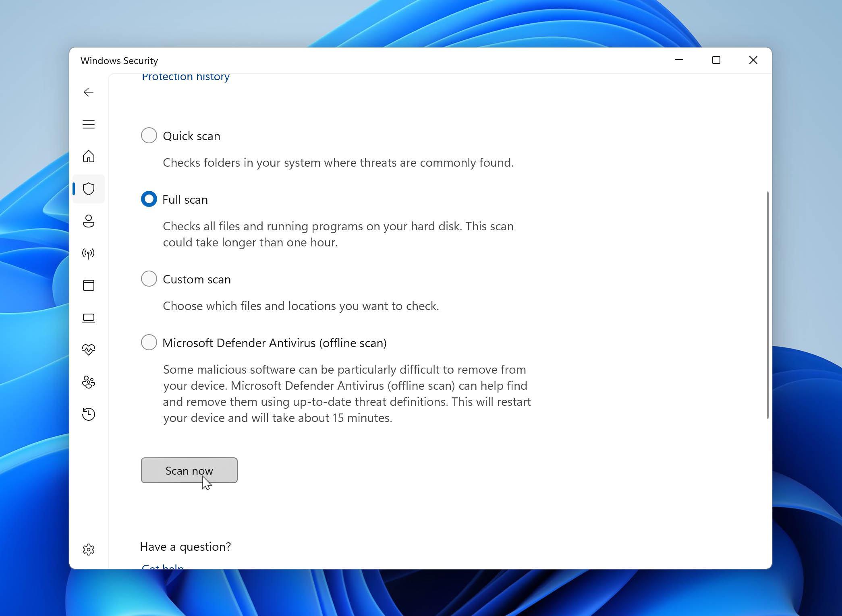The image size is (842, 616).
Task: Enable Microsoft Defender offline scan
Action: tap(149, 343)
